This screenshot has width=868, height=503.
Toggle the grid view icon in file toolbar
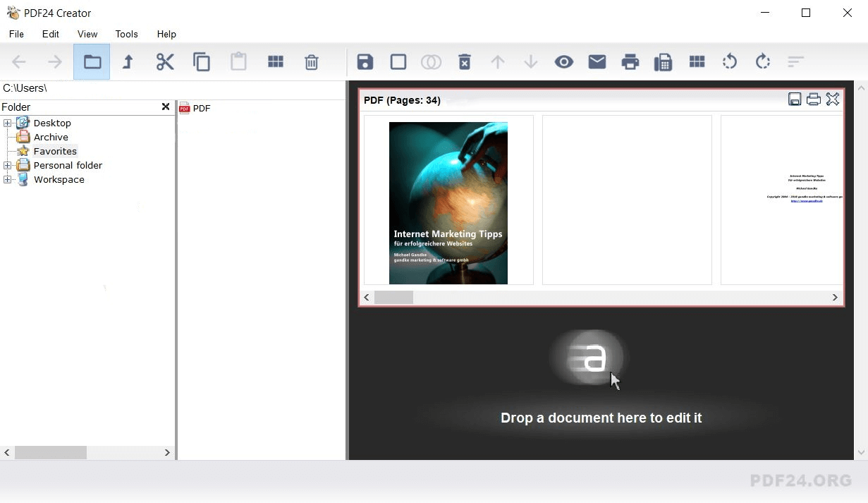pos(276,62)
